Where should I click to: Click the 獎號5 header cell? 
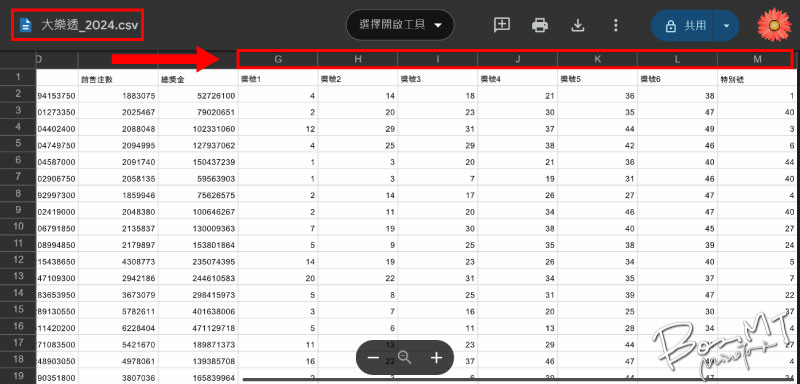pos(597,78)
